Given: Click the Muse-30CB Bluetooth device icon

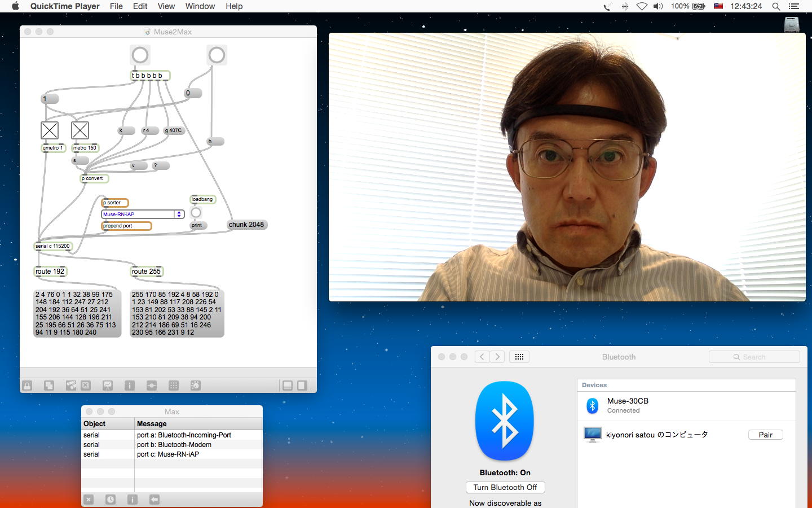Looking at the screenshot, I should click(592, 405).
